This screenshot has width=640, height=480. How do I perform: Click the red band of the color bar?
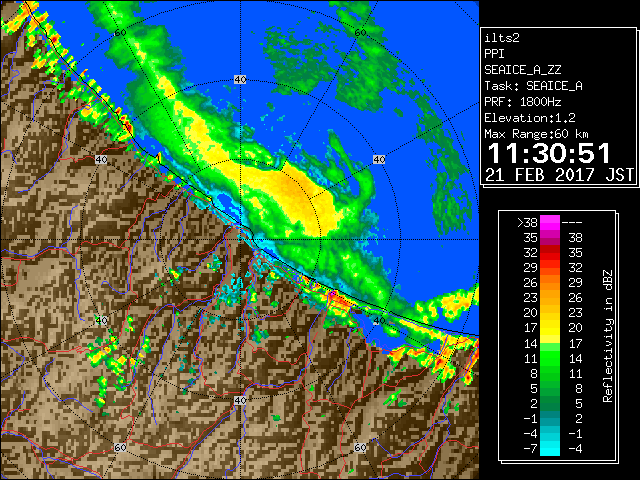(550, 253)
